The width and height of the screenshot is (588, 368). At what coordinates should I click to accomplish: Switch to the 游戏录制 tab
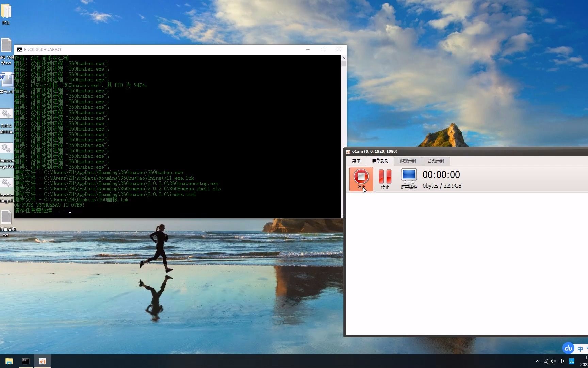(408, 161)
